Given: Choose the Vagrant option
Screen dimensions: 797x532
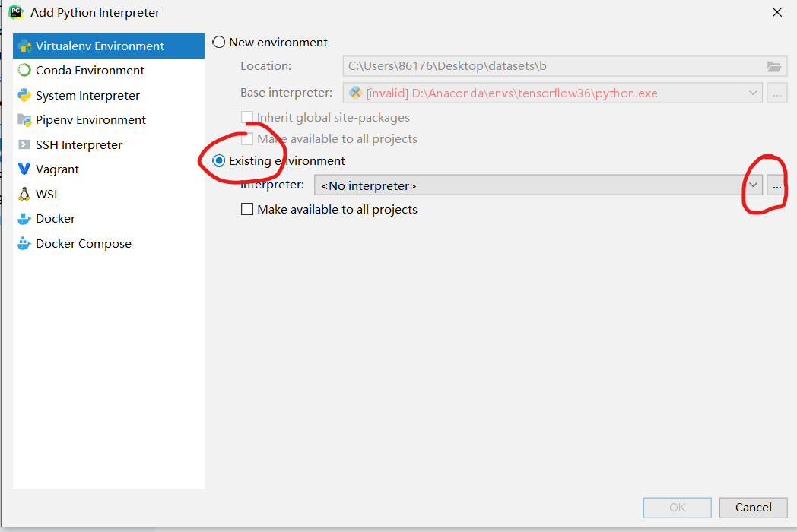Looking at the screenshot, I should [x=109, y=169].
